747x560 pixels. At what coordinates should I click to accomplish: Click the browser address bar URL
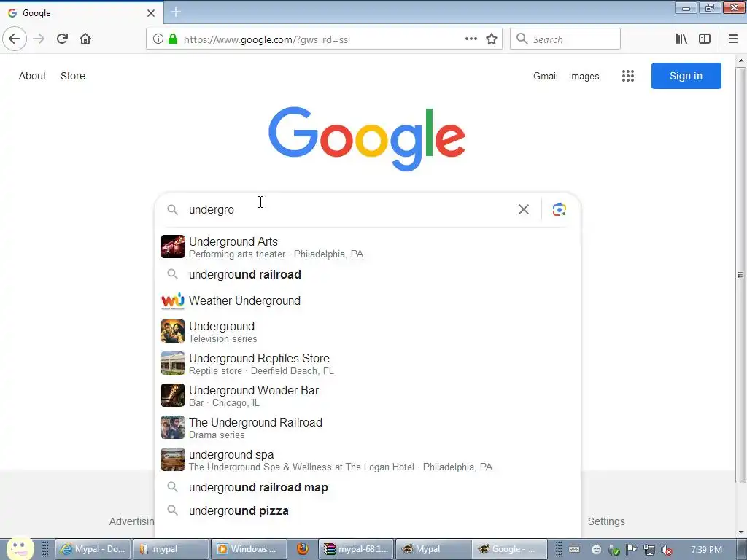tap(267, 39)
